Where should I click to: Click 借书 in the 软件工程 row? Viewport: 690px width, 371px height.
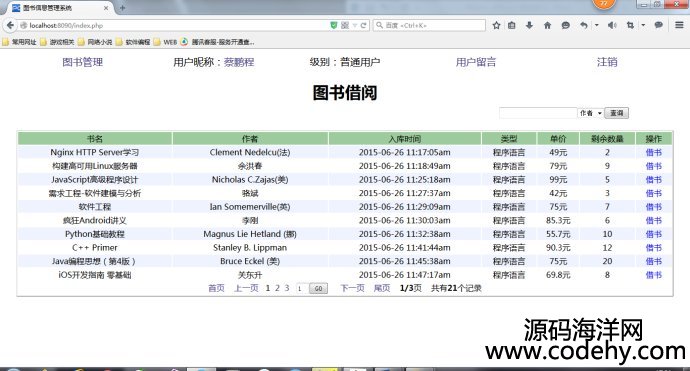653,207
